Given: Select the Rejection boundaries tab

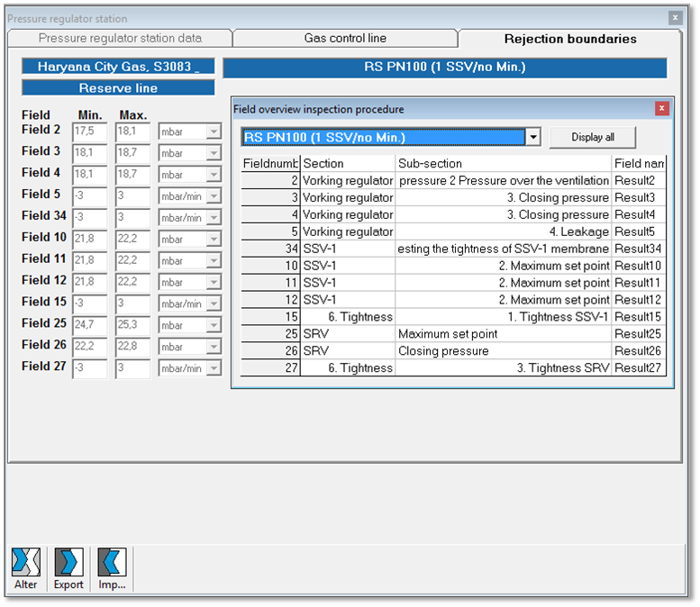Looking at the screenshot, I should (570, 39).
